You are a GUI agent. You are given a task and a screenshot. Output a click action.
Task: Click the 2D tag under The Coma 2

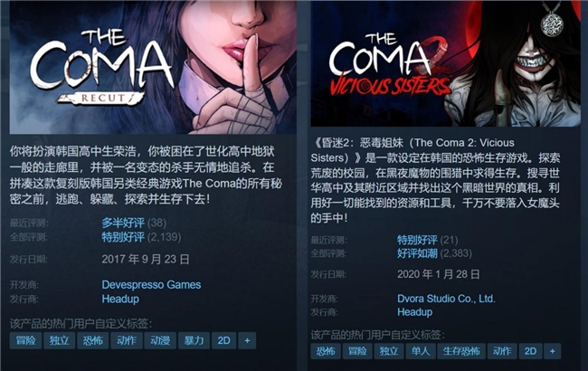[x=530, y=351]
